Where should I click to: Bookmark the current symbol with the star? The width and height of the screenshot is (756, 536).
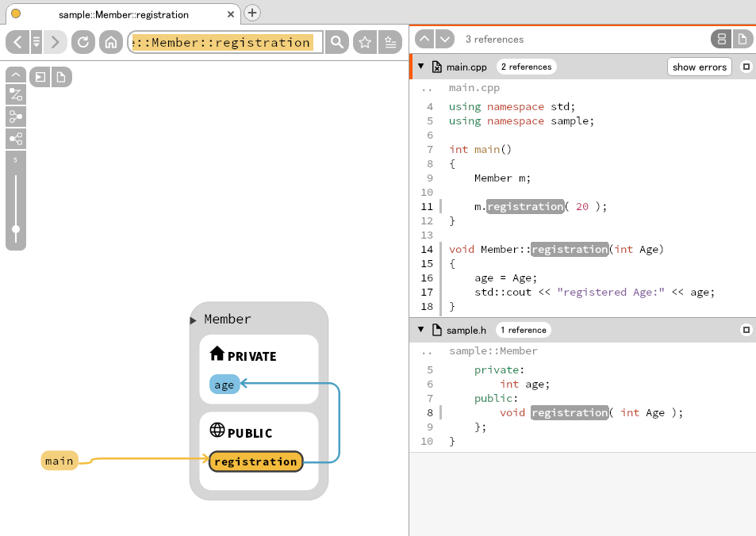364,43
